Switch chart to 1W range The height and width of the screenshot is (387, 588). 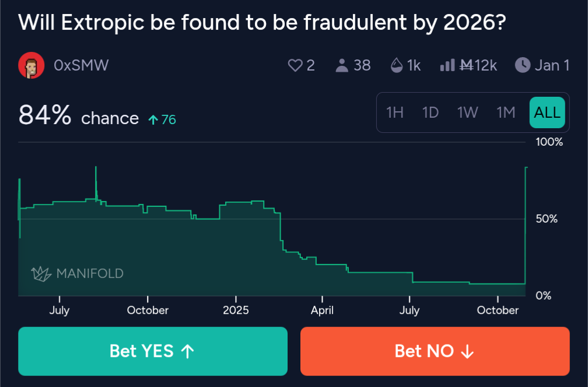click(x=467, y=112)
